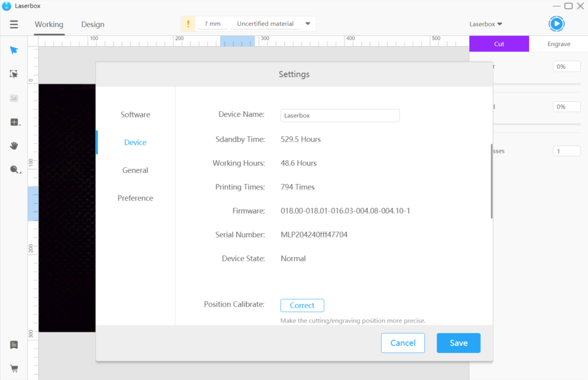Image resolution: width=588 pixels, height=380 pixels.
Task: Switch to the Working tab
Action: [49, 25]
